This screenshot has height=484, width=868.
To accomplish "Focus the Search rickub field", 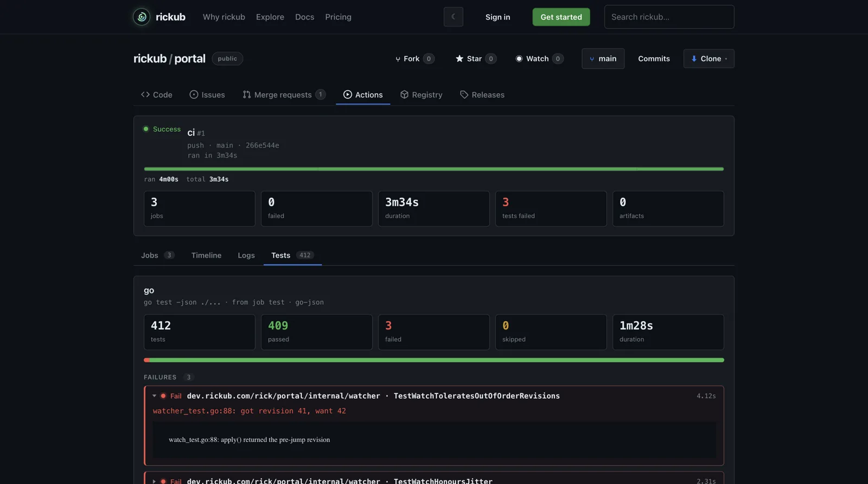I will click(x=669, y=17).
